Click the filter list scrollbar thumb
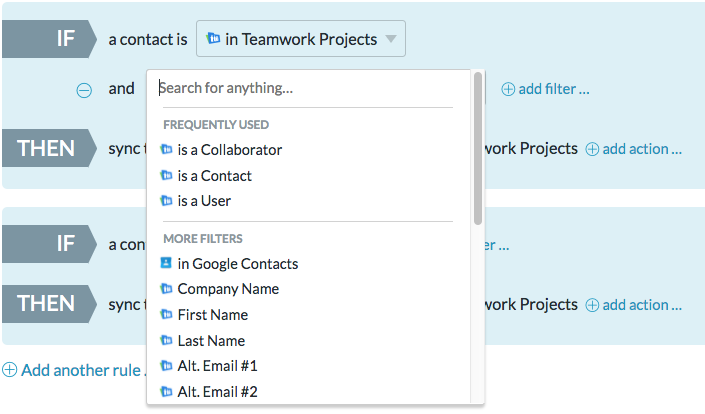 [x=478, y=148]
